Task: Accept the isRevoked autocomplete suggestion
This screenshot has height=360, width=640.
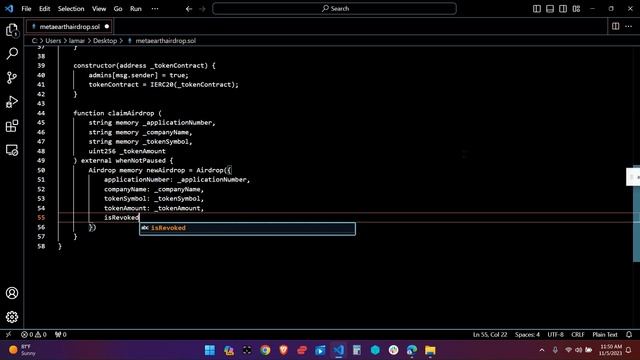Action: (x=247, y=228)
